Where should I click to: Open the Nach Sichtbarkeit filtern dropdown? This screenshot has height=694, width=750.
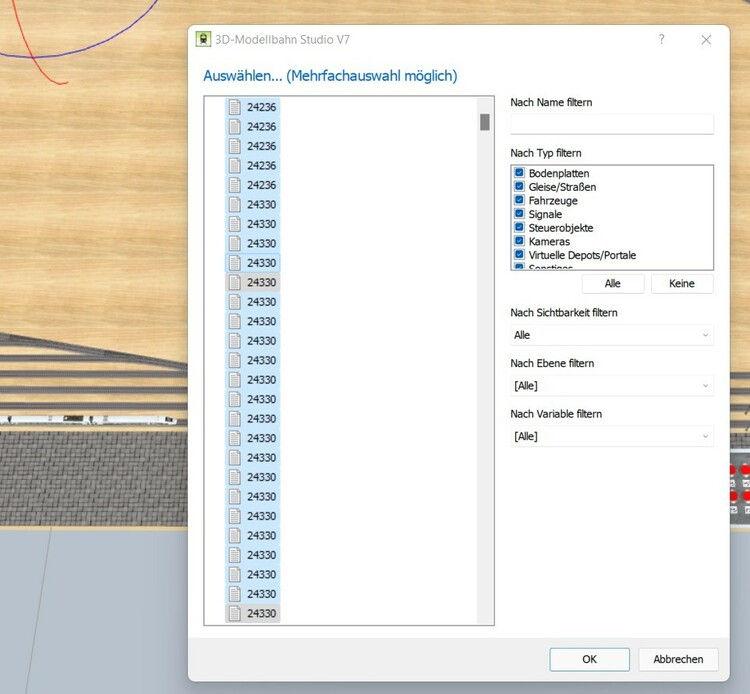[611, 335]
